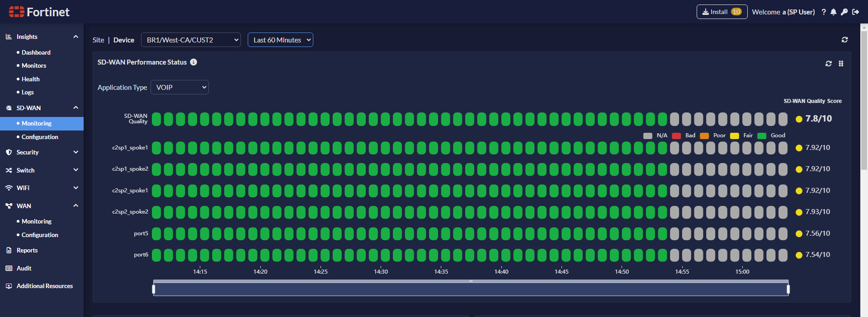The width and height of the screenshot is (868, 317).
Task: Click the Install button
Action: (x=722, y=12)
